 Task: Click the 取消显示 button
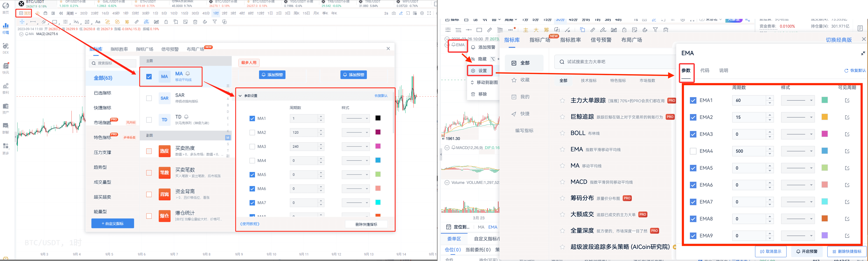771,252
